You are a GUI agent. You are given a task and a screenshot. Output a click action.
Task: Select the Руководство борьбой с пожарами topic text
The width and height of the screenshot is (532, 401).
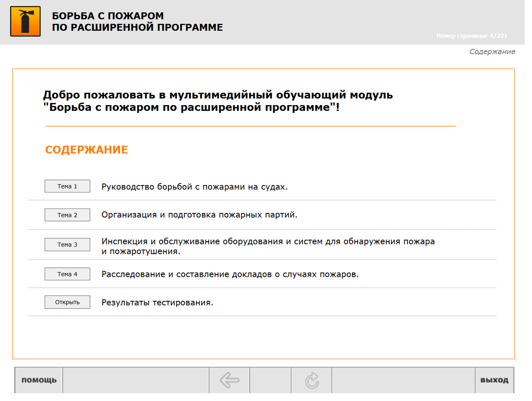195,187
